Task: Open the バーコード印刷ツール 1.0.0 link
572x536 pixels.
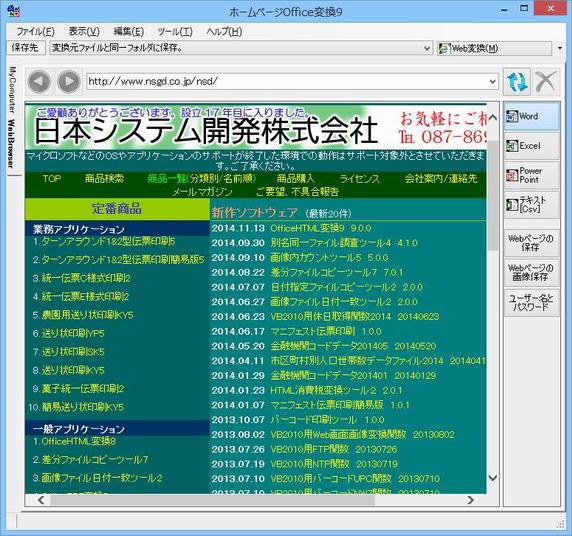Action: [327, 420]
